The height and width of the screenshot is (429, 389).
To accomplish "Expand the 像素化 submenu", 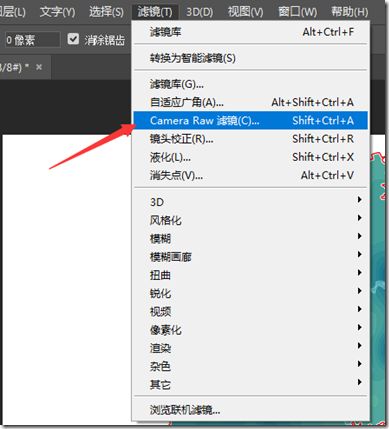I will 251,330.
